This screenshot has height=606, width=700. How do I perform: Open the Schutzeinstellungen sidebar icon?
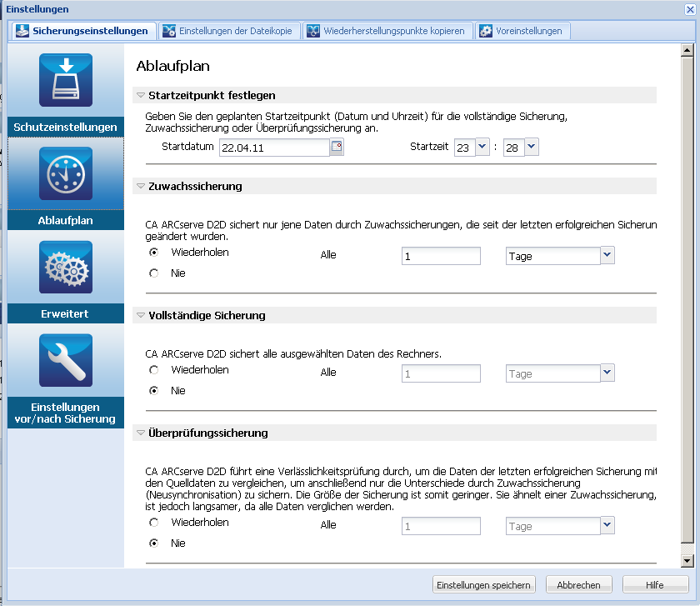coord(65,80)
